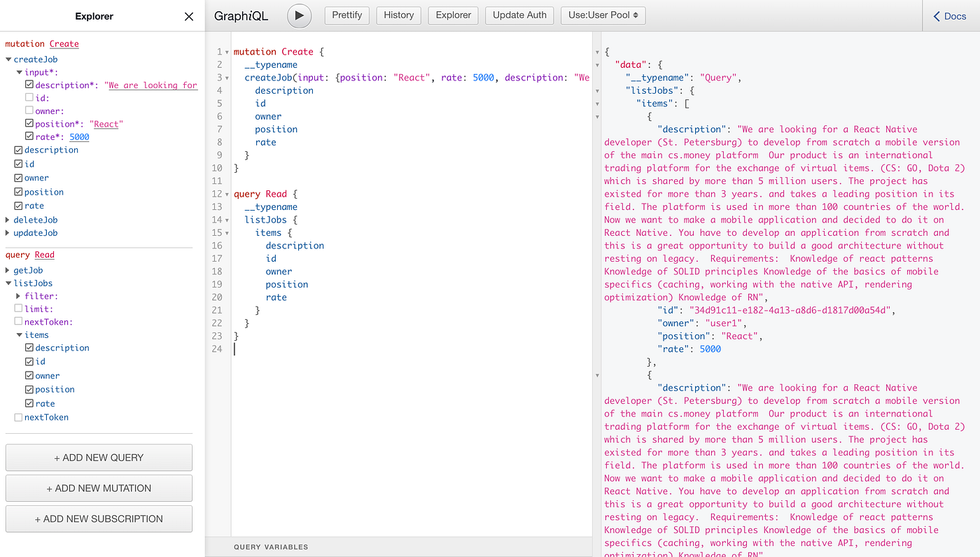Run the query with the play button
The height and width of the screenshot is (557, 980).
(299, 15)
